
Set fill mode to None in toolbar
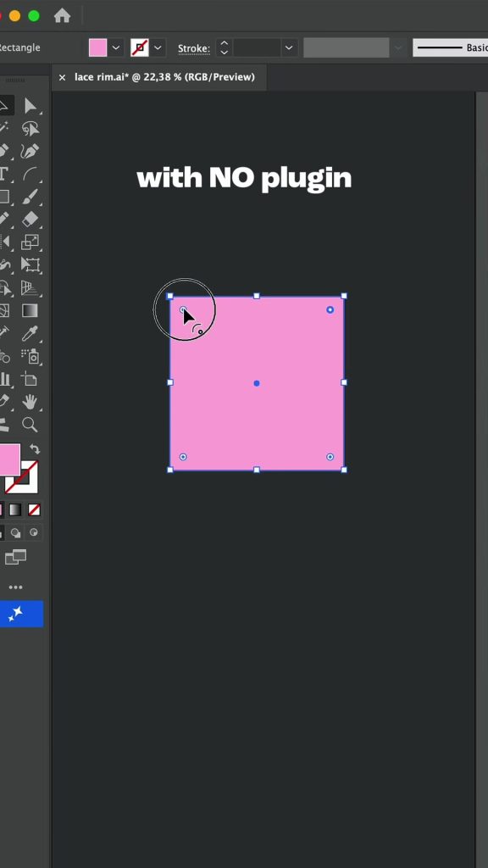(34, 509)
